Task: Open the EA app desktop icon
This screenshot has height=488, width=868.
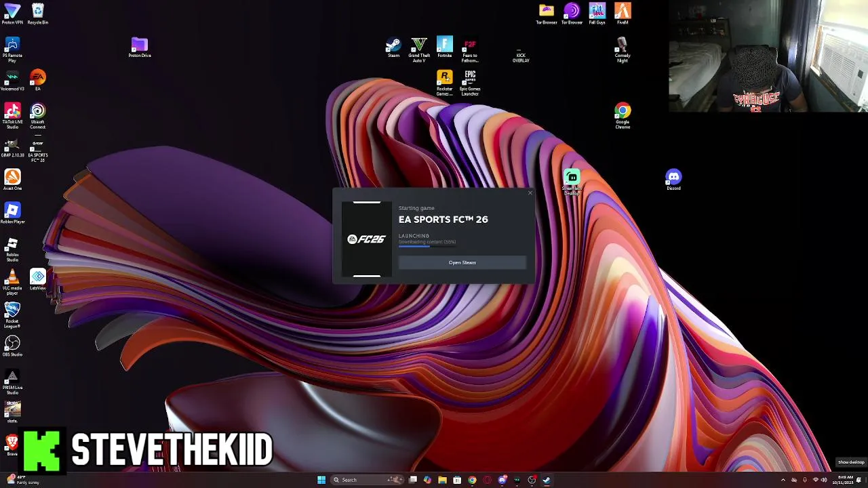Action: click(37, 80)
